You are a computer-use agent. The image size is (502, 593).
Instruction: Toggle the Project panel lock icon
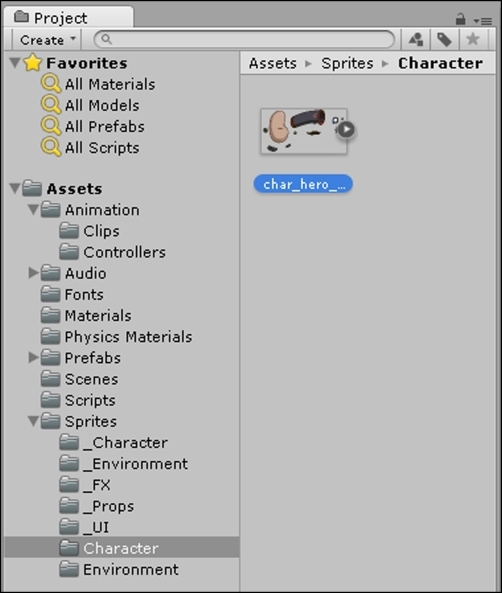click(x=460, y=19)
